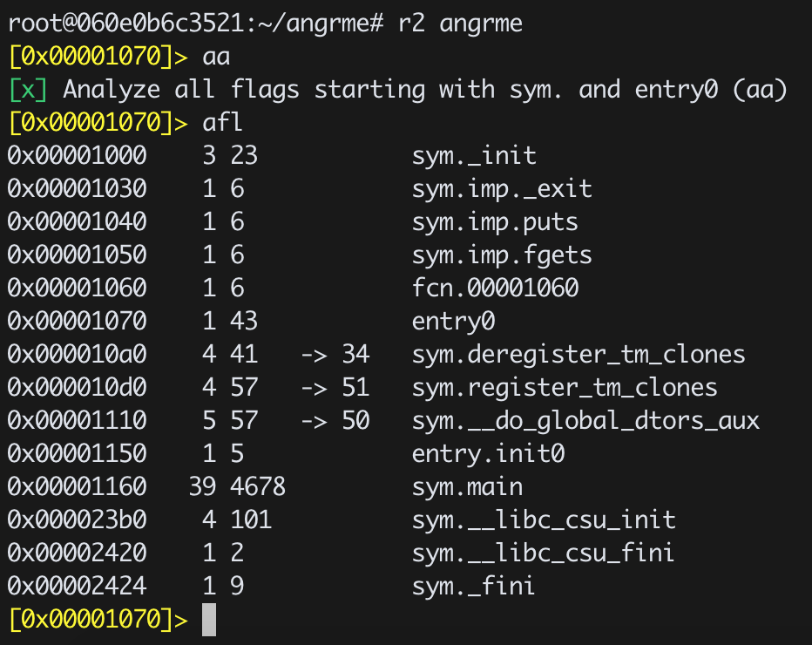The image size is (812, 645).
Task: Click the sym.imp.puts entry
Action: [495, 222]
